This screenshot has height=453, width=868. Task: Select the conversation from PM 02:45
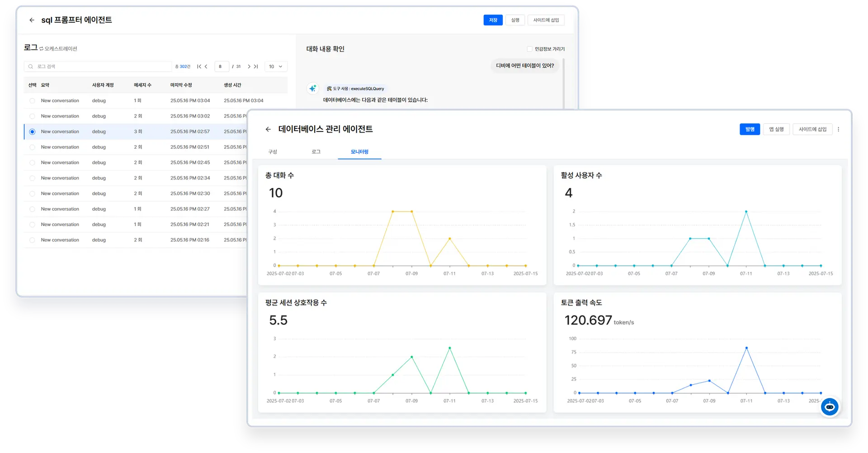(32, 163)
